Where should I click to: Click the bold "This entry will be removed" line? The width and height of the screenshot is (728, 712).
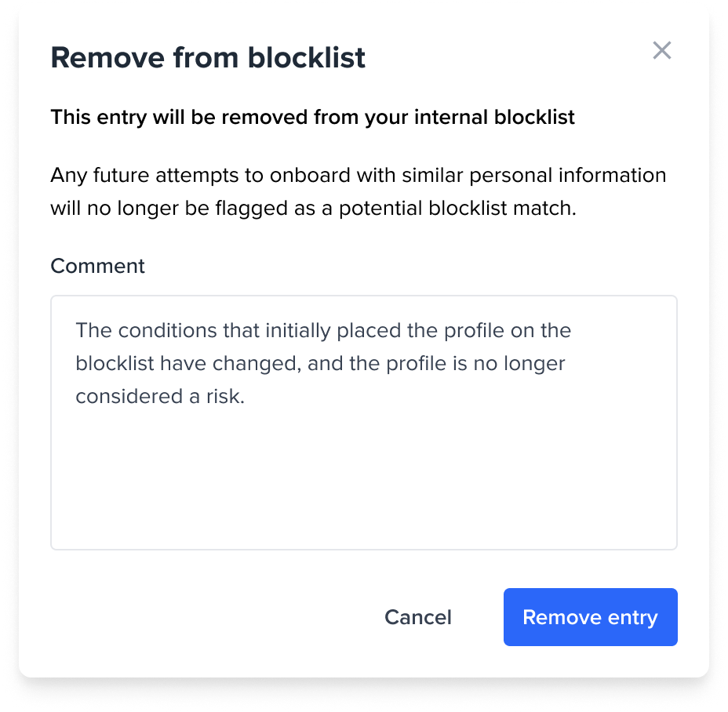312,118
